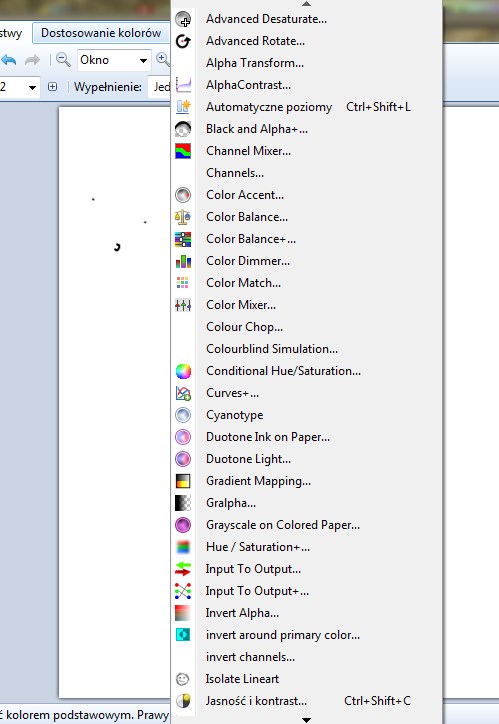Viewport: 499px width, 724px height.
Task: Click the Input To Output arrows icon
Action: click(x=183, y=569)
